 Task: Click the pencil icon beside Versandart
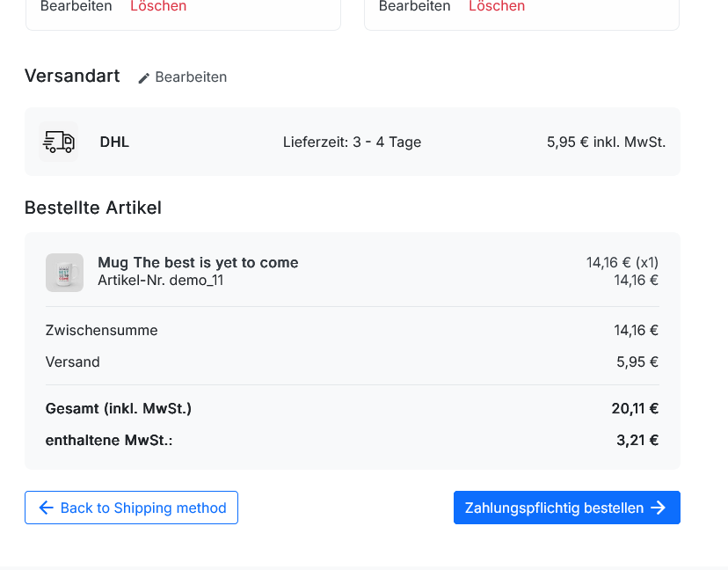pos(144,78)
